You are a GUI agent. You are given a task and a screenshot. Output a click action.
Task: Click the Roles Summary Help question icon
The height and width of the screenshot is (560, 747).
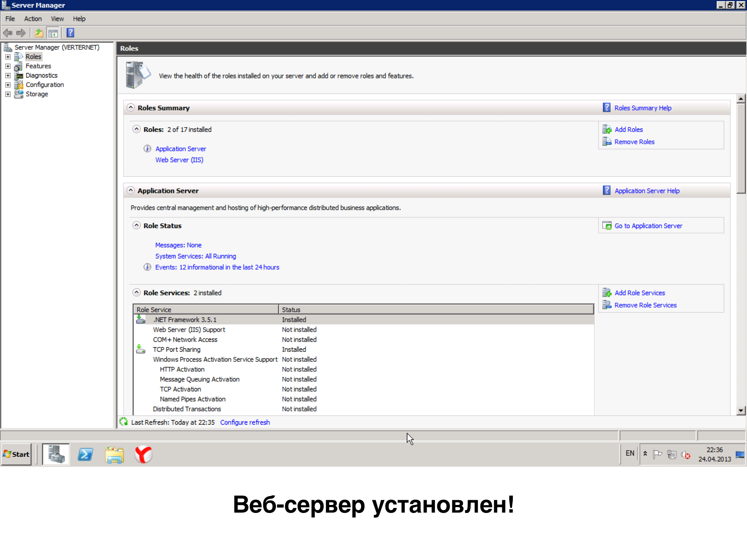[607, 108]
